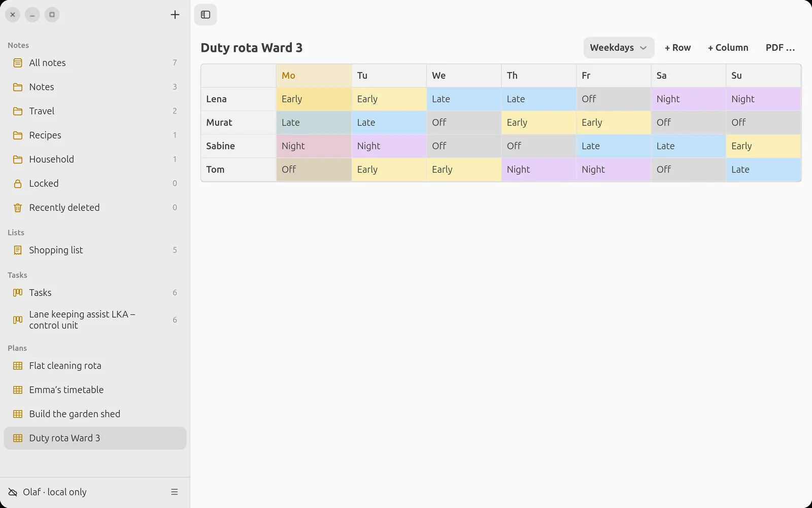Click Sabine's Night cell on Monday
This screenshot has width=812, height=508.
(314, 146)
